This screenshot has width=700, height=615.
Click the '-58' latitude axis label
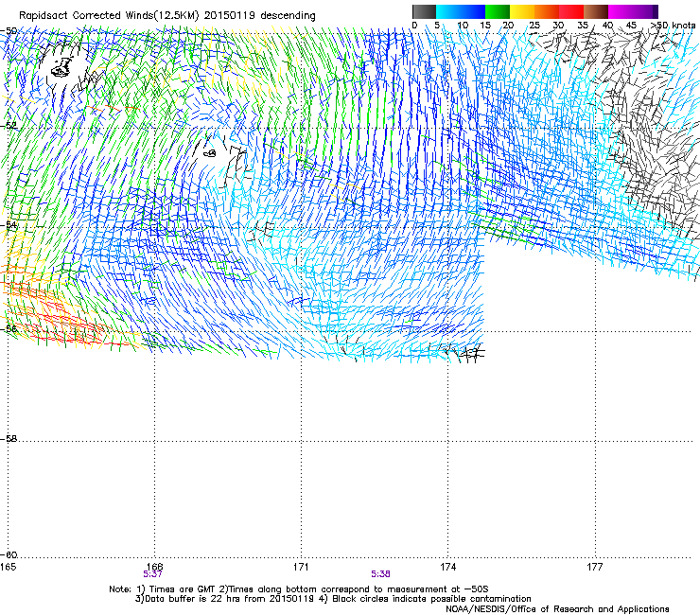click(x=9, y=439)
